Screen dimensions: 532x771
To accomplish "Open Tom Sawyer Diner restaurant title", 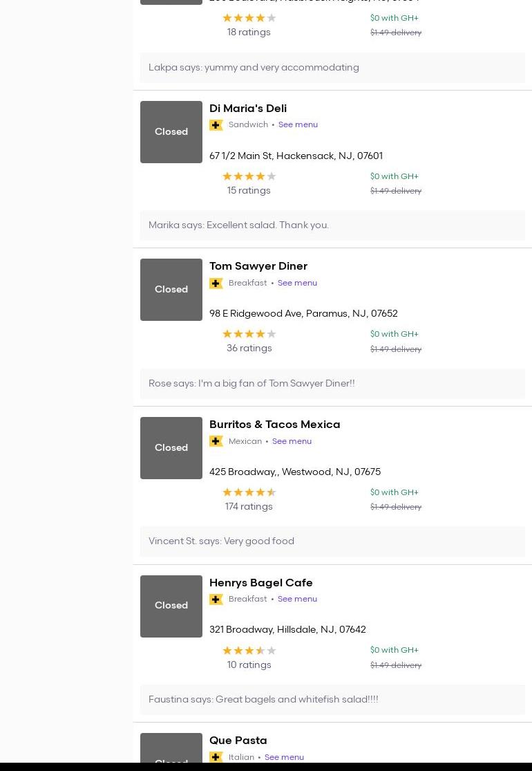I will coord(258,266).
